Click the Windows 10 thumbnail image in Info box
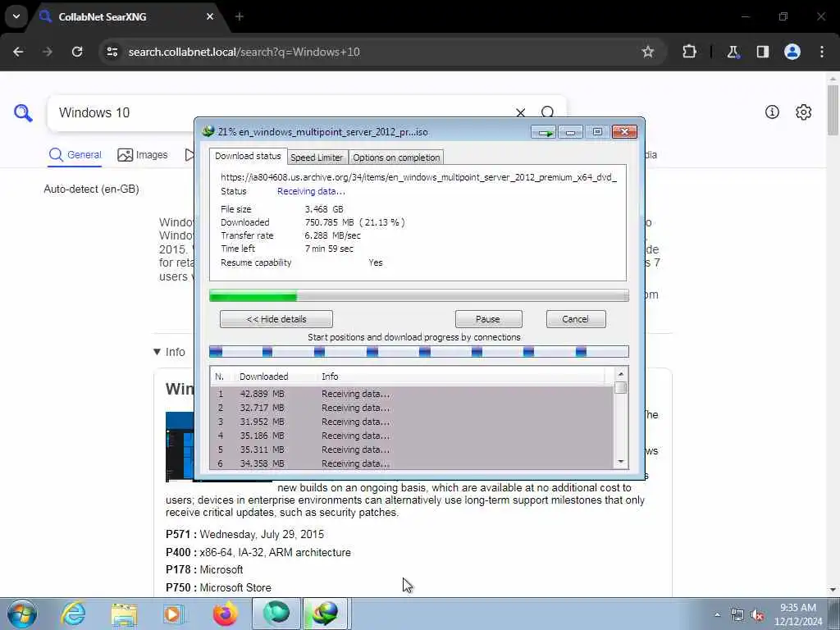The image size is (840, 630). [x=180, y=446]
